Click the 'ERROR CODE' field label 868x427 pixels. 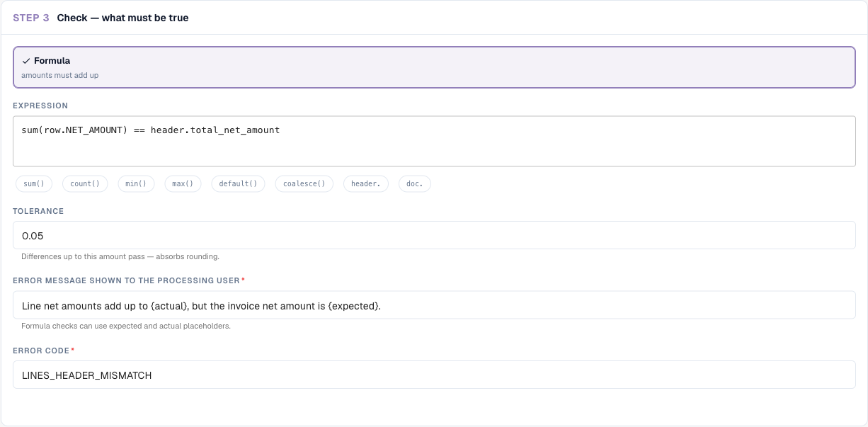point(41,351)
